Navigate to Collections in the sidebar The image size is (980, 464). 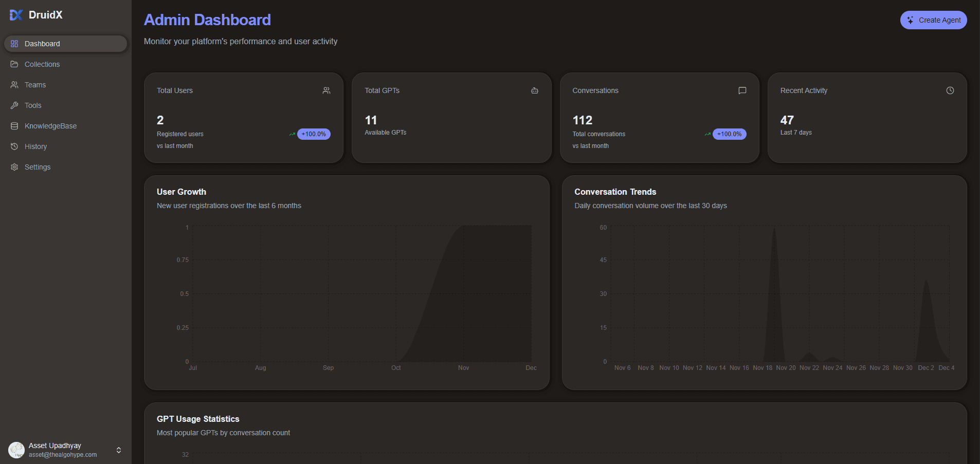[42, 64]
